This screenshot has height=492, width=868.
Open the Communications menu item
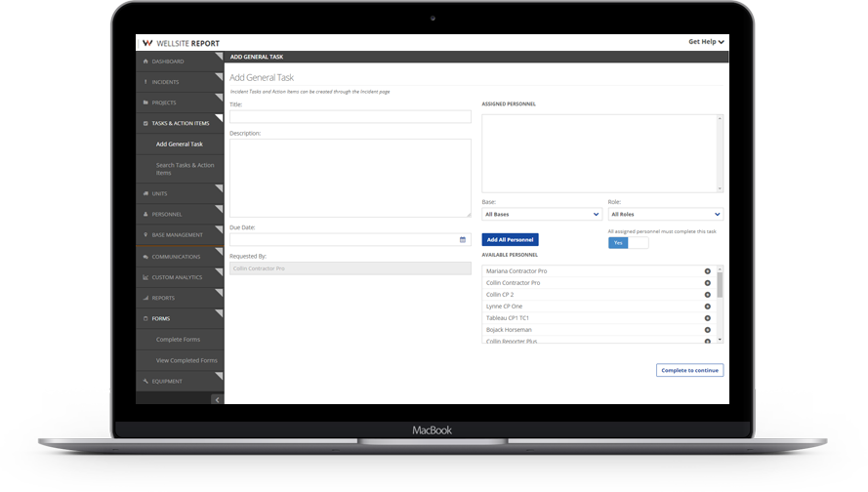(180, 257)
